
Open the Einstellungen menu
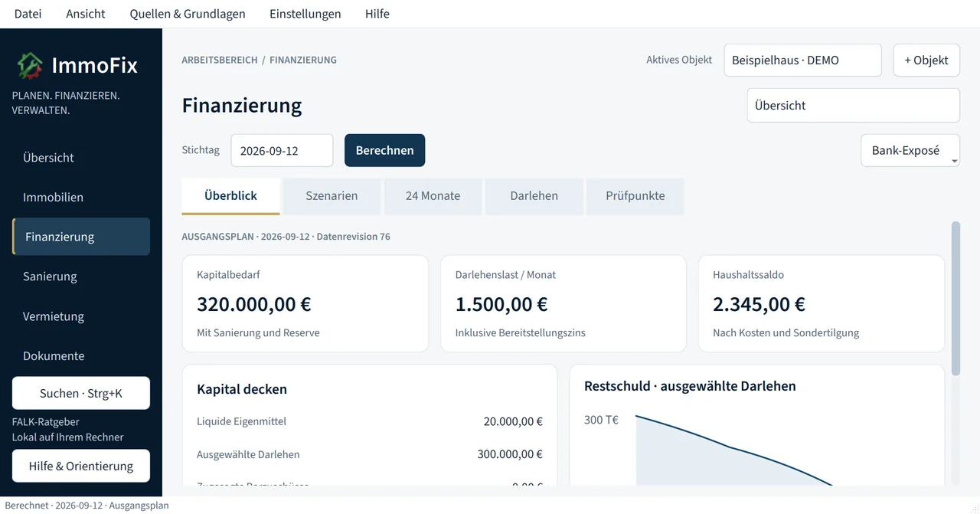(x=305, y=14)
